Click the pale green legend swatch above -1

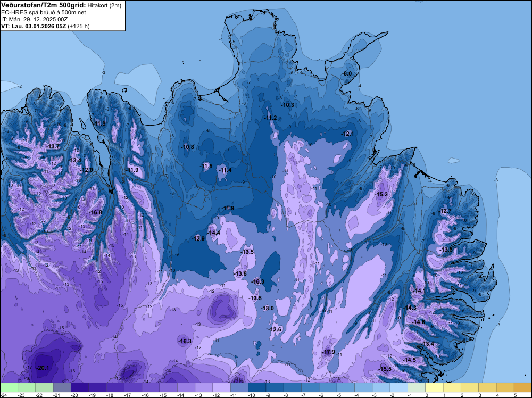(417, 387)
